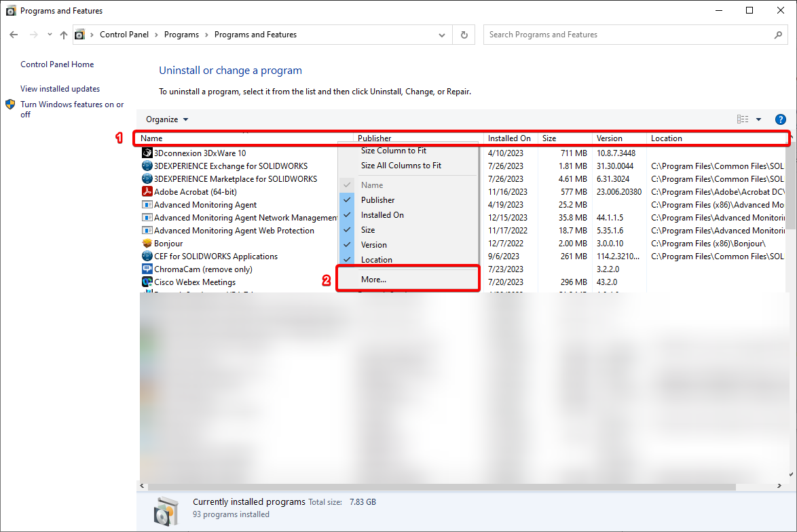Select the Bonjour row name
This screenshot has width=797, height=532.
pyautogui.click(x=168, y=244)
